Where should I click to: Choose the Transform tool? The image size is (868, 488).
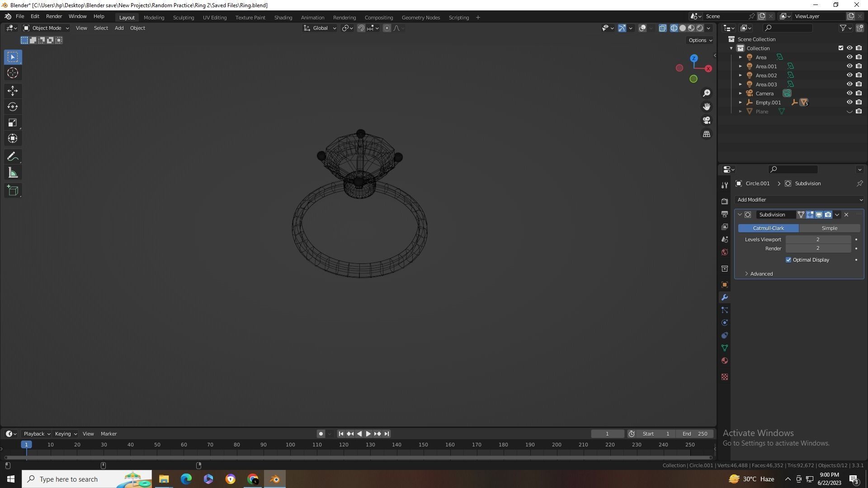[13, 138]
